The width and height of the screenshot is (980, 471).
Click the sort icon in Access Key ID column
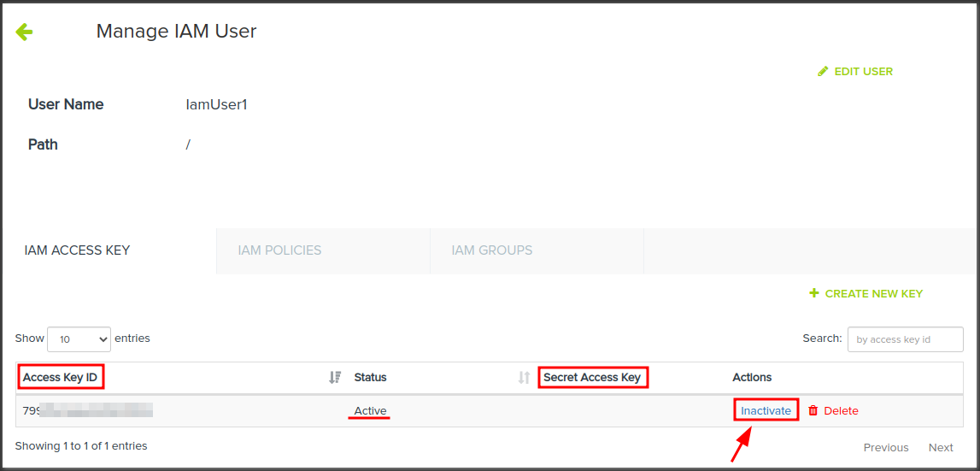[x=335, y=377]
